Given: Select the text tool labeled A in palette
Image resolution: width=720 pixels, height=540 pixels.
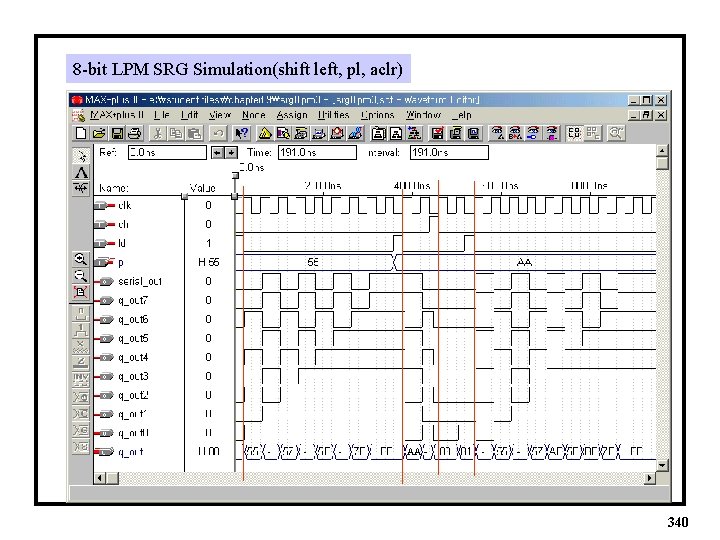Looking at the screenshot, I should 81,173.
